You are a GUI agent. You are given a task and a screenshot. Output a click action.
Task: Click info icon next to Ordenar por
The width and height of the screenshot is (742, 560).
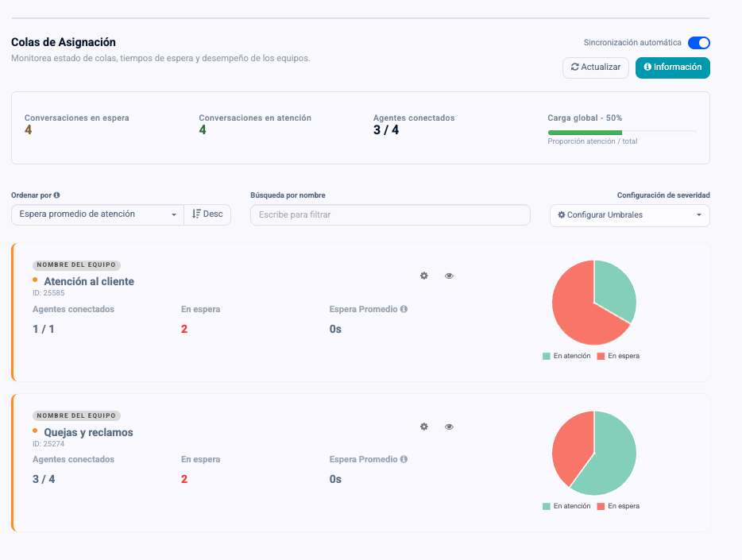click(56, 195)
